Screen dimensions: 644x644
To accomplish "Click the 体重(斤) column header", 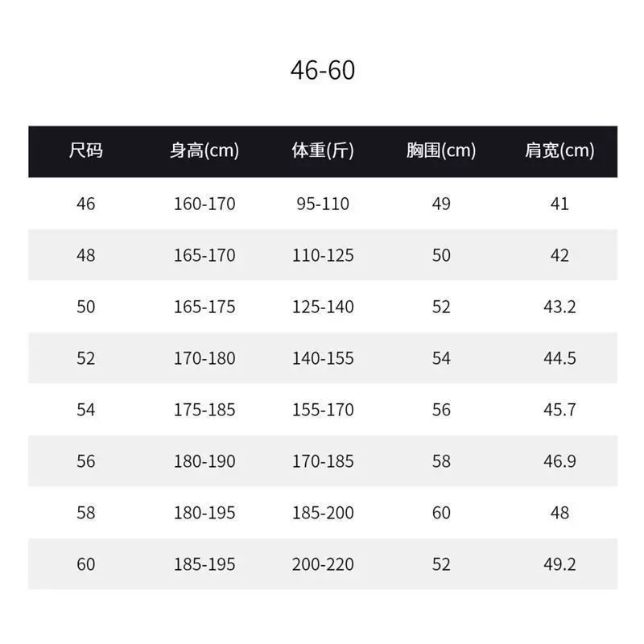I will 323,151.
